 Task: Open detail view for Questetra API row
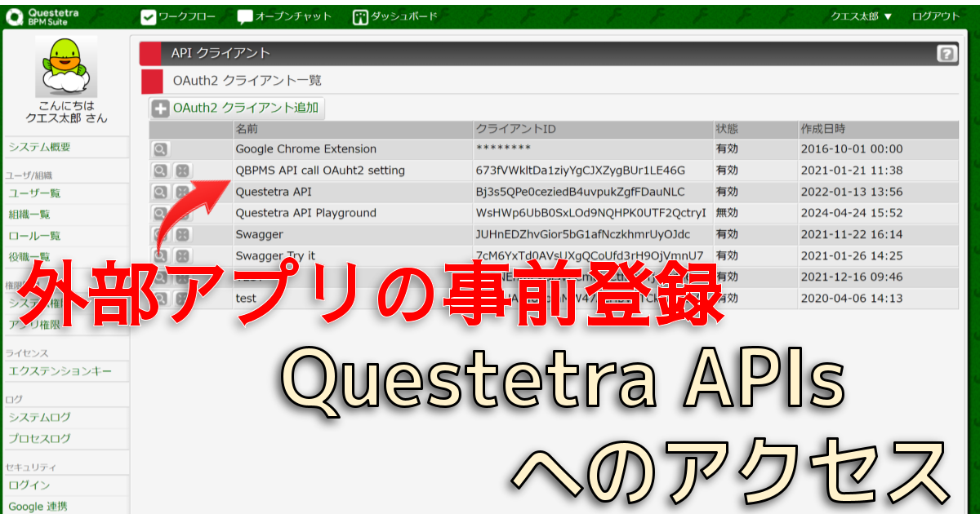pyautogui.click(x=161, y=192)
